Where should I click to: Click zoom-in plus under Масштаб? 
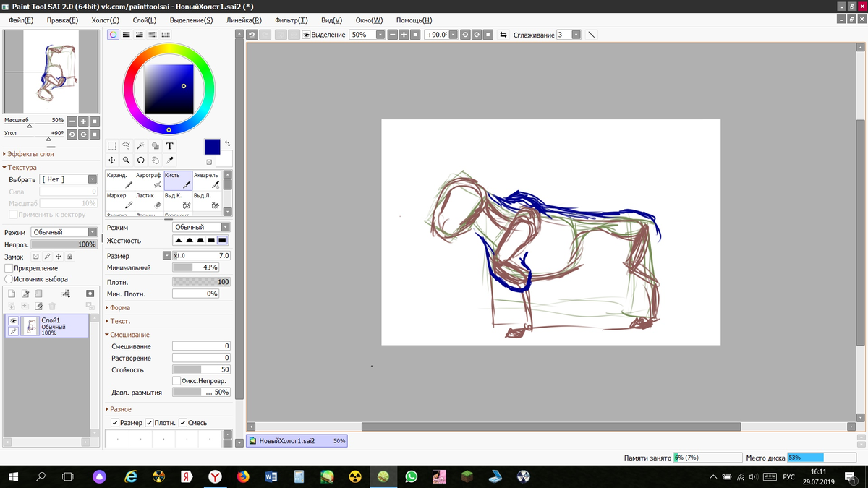pyautogui.click(x=83, y=121)
